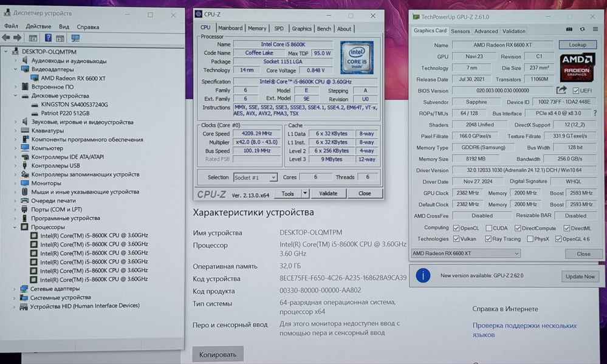
Task: Click the AMD Radeon RX 6600 XT adapter icon in the tree
Action: [35, 78]
